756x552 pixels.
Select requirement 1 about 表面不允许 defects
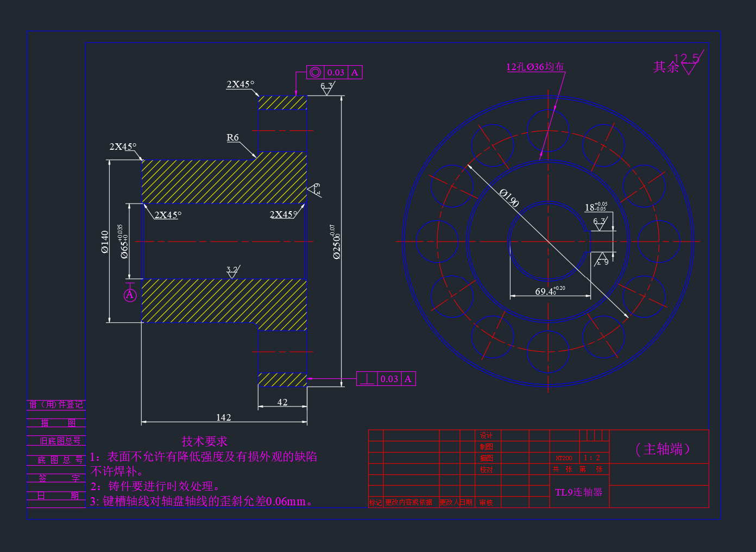pos(204,456)
